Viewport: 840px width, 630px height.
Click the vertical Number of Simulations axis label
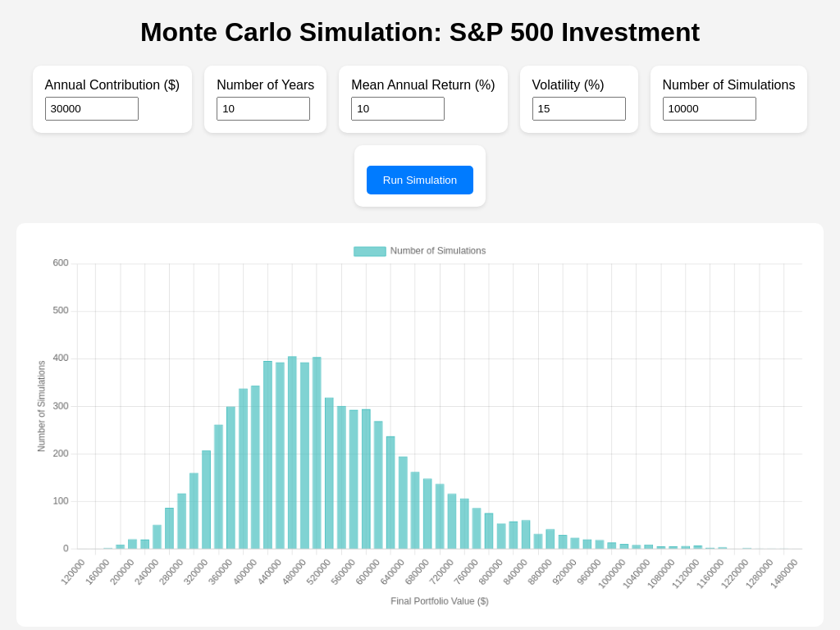coord(40,405)
